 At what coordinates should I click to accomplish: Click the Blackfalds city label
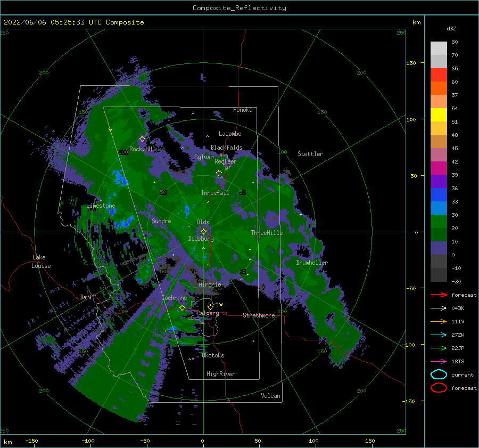(x=226, y=148)
